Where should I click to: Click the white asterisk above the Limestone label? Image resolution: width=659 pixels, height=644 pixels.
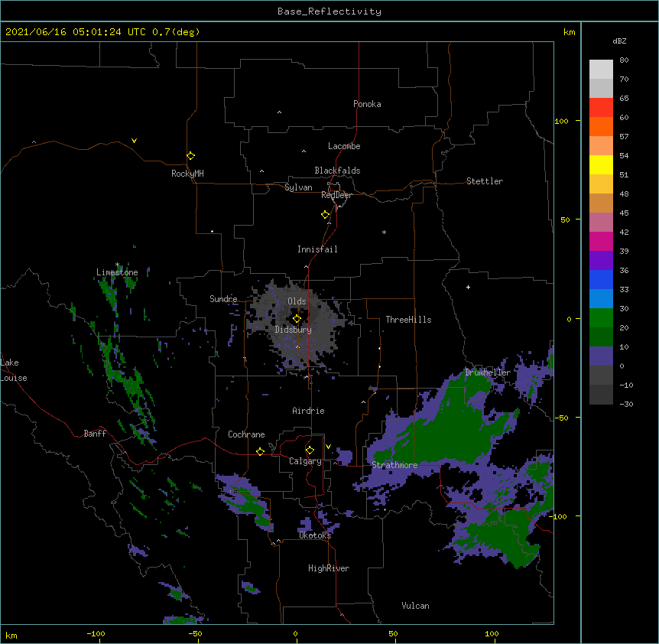click(x=118, y=265)
